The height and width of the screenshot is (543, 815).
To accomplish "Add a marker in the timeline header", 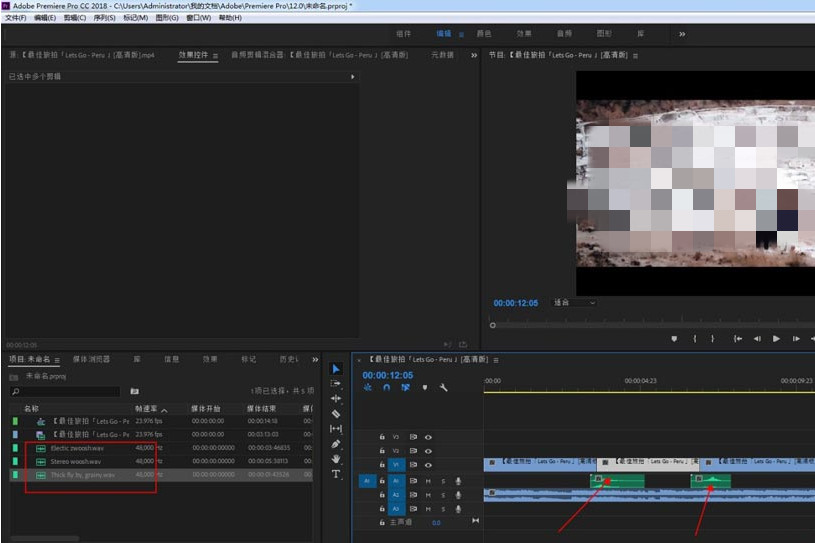I will click(x=425, y=388).
